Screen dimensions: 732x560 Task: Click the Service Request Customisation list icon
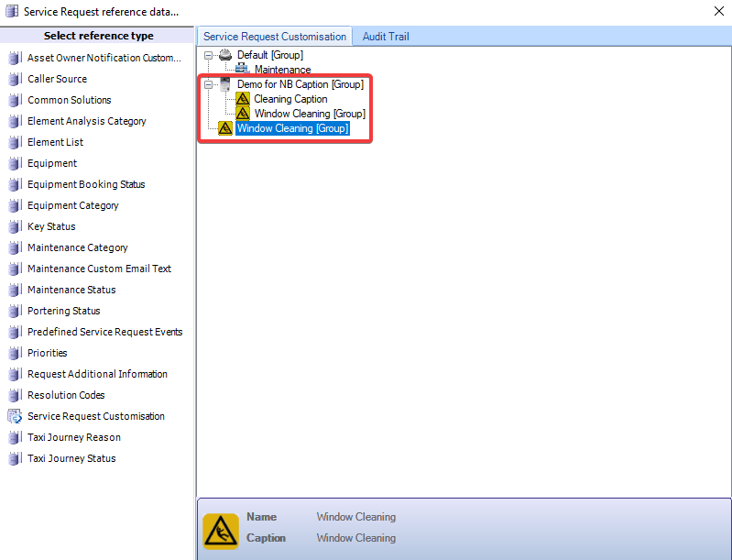[x=14, y=417]
